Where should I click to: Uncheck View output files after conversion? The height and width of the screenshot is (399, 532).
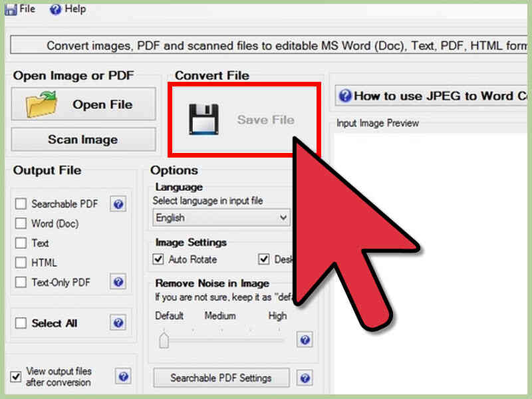(x=16, y=376)
